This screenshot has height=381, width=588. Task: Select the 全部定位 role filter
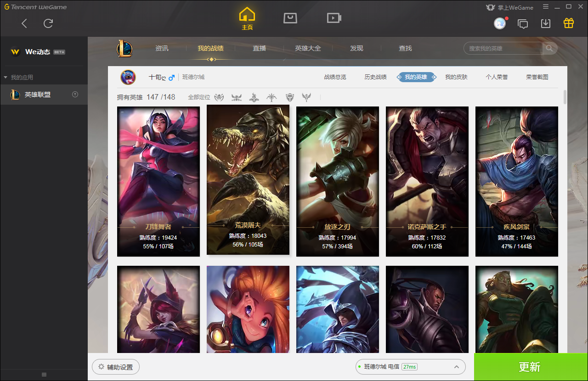pyautogui.click(x=199, y=97)
